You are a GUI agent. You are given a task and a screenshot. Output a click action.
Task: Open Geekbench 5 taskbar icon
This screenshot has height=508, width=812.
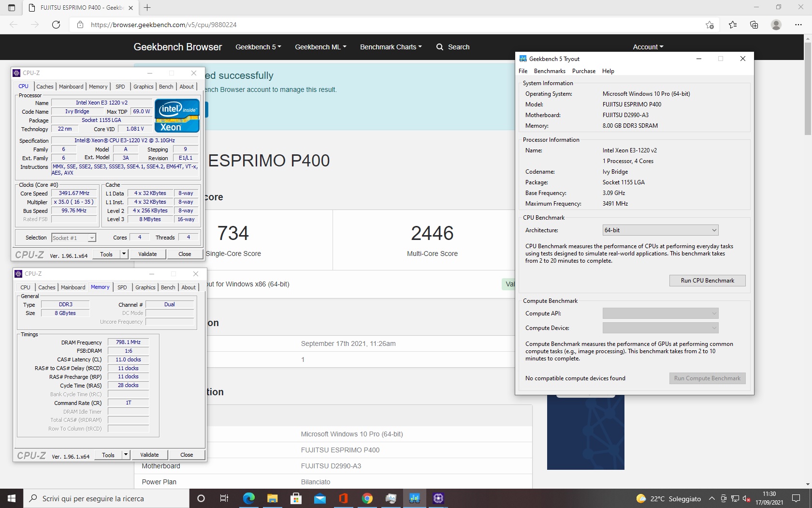tap(414, 498)
